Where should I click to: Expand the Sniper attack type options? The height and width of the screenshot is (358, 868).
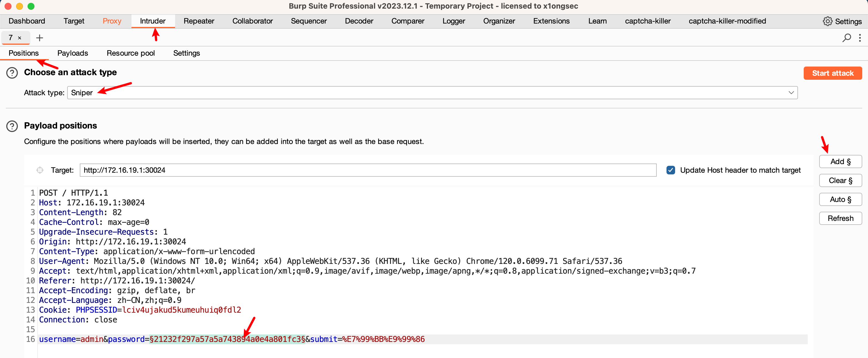coord(791,92)
